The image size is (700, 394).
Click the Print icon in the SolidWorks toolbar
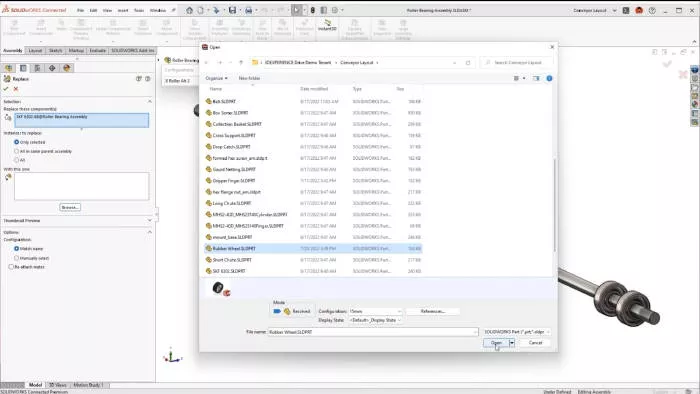point(248,10)
